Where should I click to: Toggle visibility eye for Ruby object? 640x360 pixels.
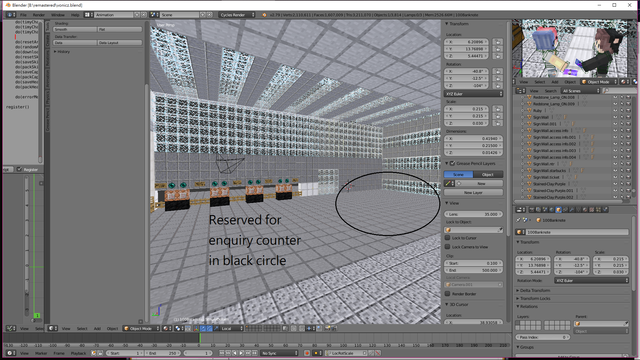click(x=615, y=110)
